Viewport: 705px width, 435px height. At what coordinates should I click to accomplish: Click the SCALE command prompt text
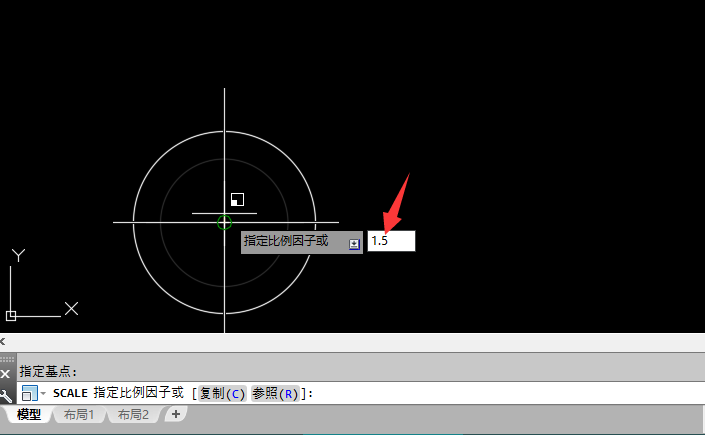point(70,393)
